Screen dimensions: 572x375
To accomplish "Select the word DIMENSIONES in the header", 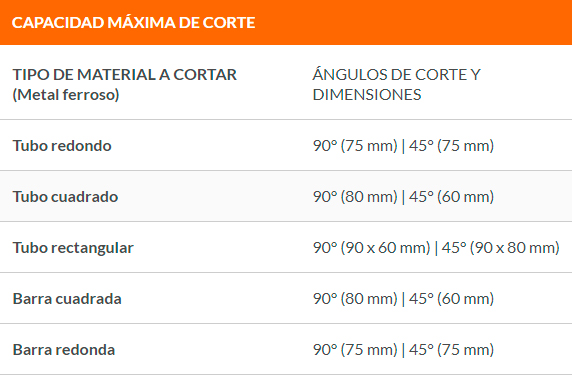I will (367, 95).
